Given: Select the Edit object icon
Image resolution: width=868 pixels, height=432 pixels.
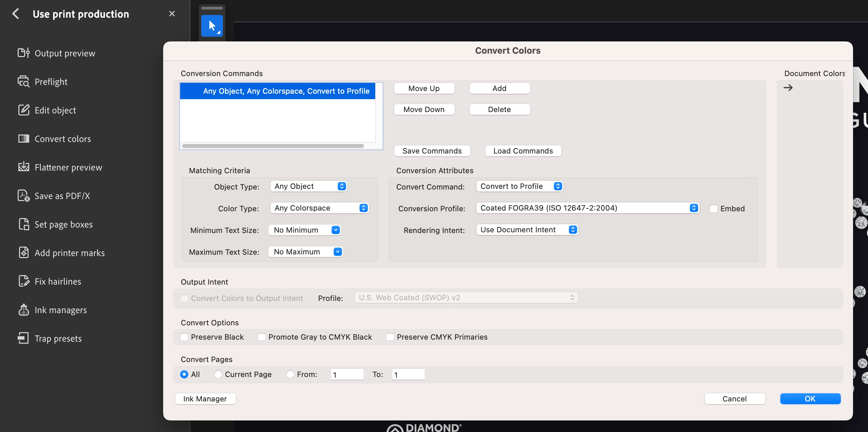Looking at the screenshot, I should (x=23, y=110).
